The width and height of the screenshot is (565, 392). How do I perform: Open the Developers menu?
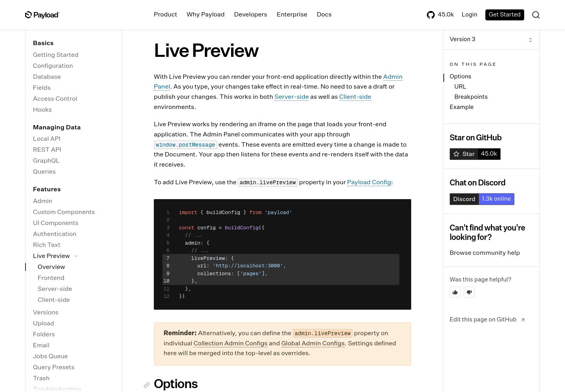click(x=250, y=15)
